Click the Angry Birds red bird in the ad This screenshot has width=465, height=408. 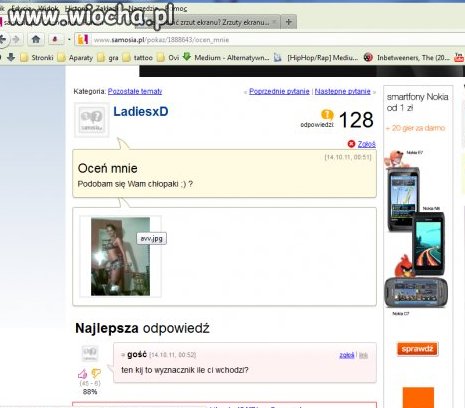404,266
